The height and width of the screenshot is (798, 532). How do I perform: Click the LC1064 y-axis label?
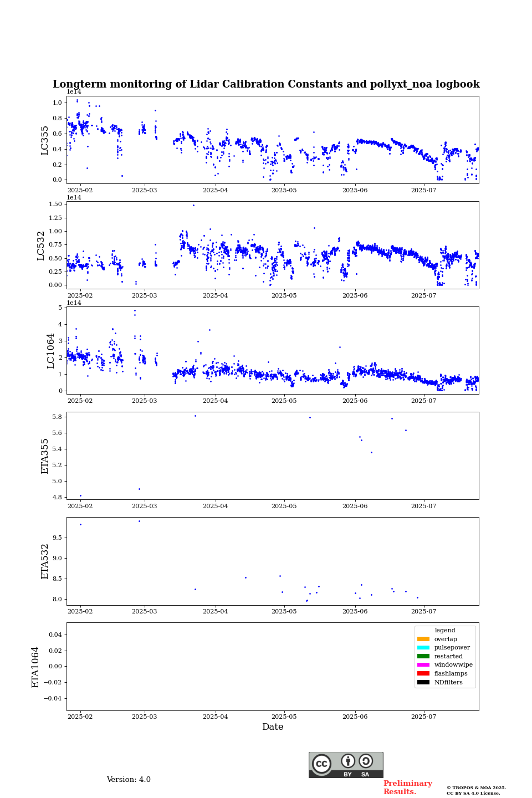[x=51, y=351]
